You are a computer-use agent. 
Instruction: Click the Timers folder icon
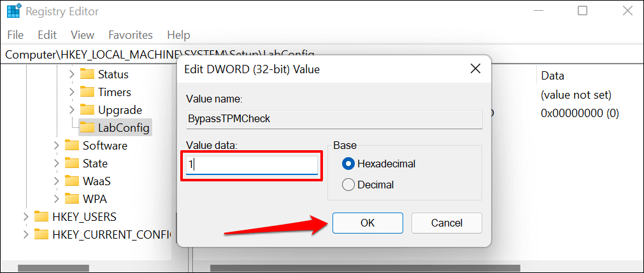pyautogui.click(x=87, y=92)
